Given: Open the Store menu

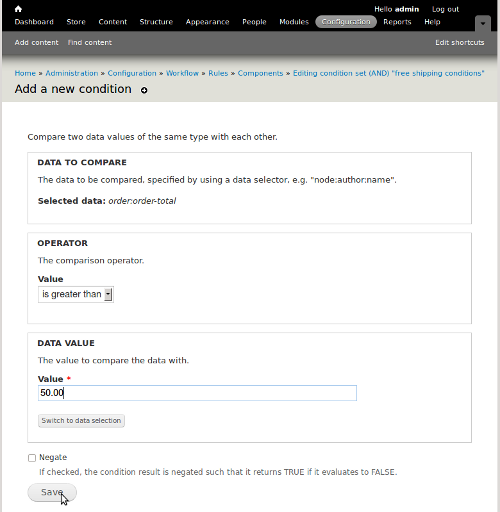Looking at the screenshot, I should point(76,22).
